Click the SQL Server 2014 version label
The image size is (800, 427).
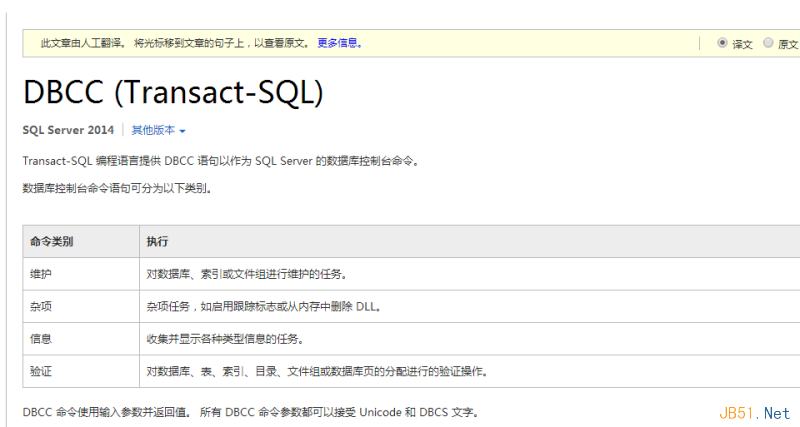click(68, 130)
